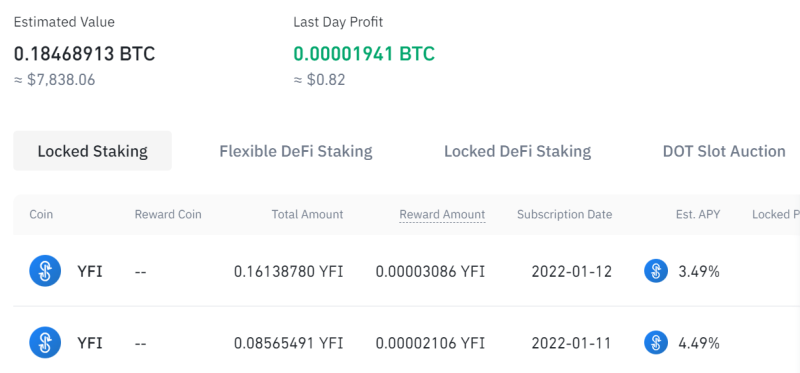Screen dimensions: 800x373
Task: Click 0.08565491 YFI total amount
Action: pyautogui.click(x=289, y=343)
